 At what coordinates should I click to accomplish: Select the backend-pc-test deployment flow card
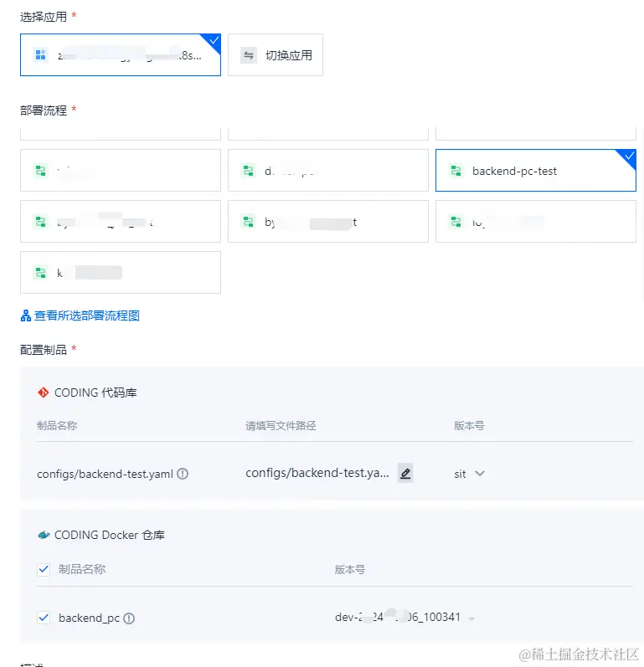[535, 170]
